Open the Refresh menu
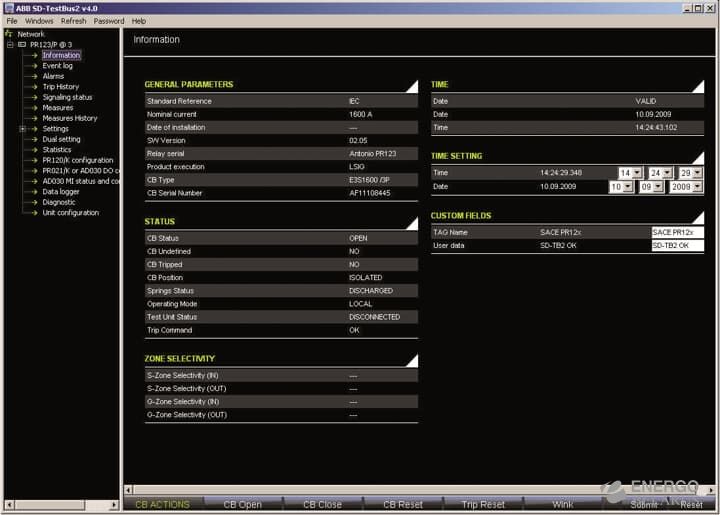720x515 pixels. pos(73,21)
